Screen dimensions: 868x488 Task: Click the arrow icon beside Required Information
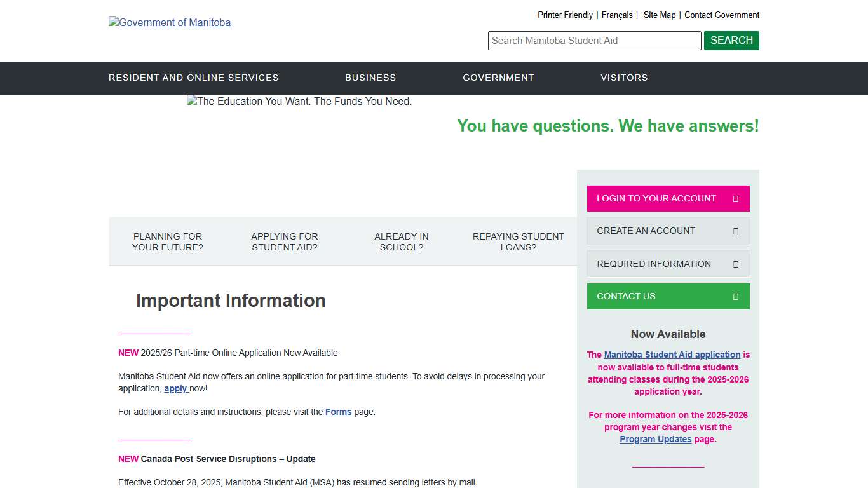735,264
